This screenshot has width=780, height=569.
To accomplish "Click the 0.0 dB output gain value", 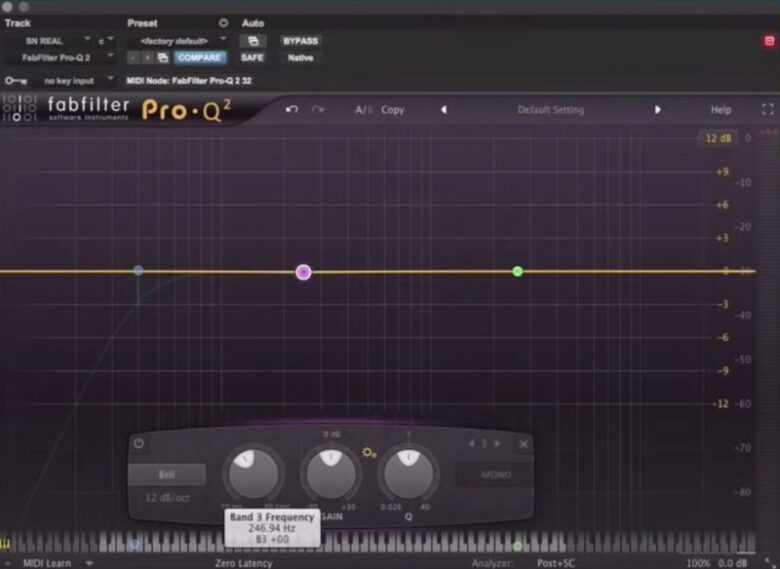I will (x=733, y=563).
